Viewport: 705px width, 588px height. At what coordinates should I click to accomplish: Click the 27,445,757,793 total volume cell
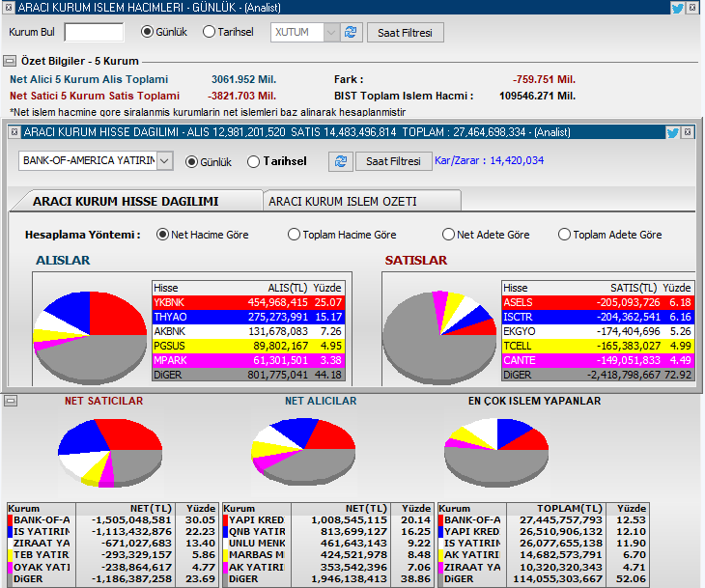[x=556, y=519]
